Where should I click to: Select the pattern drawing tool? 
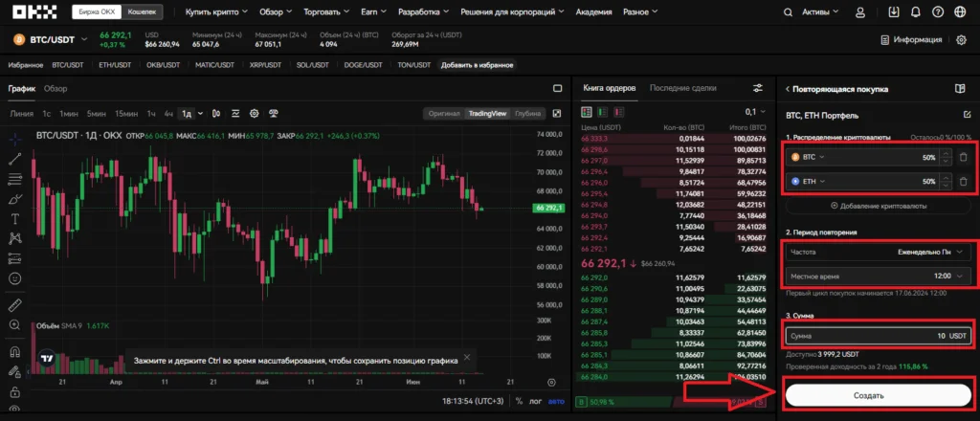click(15, 238)
